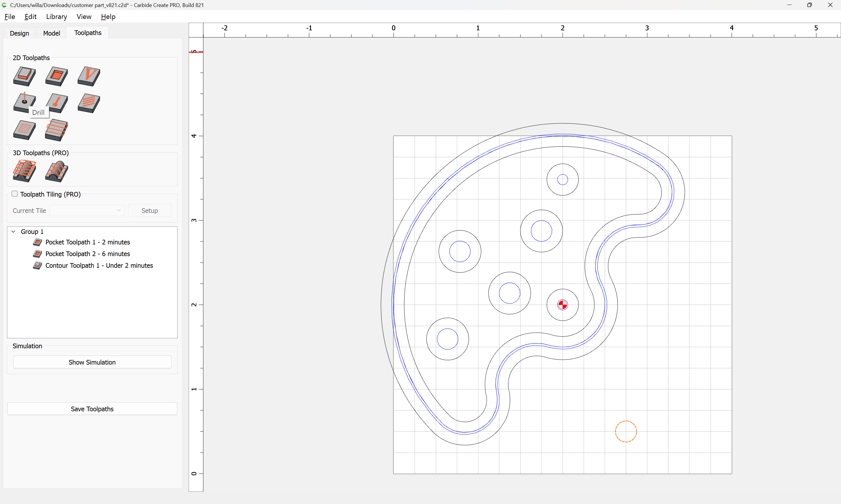Click the hatched-square Engrave toolpath icon
This screenshot has width=841, height=504.
click(x=25, y=130)
